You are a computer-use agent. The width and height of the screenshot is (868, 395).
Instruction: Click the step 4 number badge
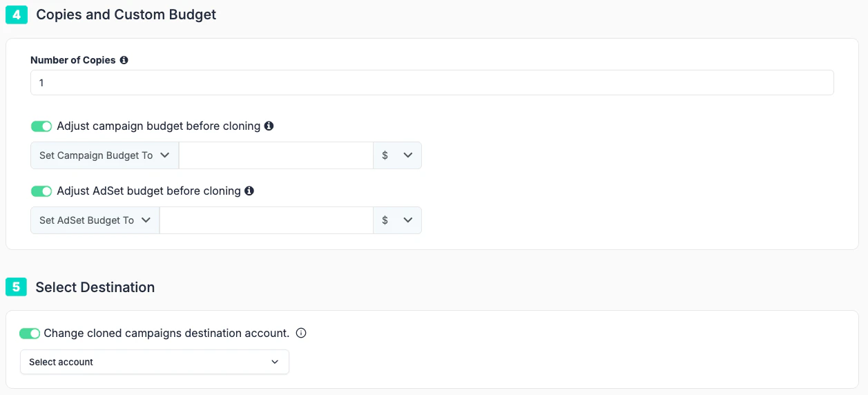click(17, 15)
